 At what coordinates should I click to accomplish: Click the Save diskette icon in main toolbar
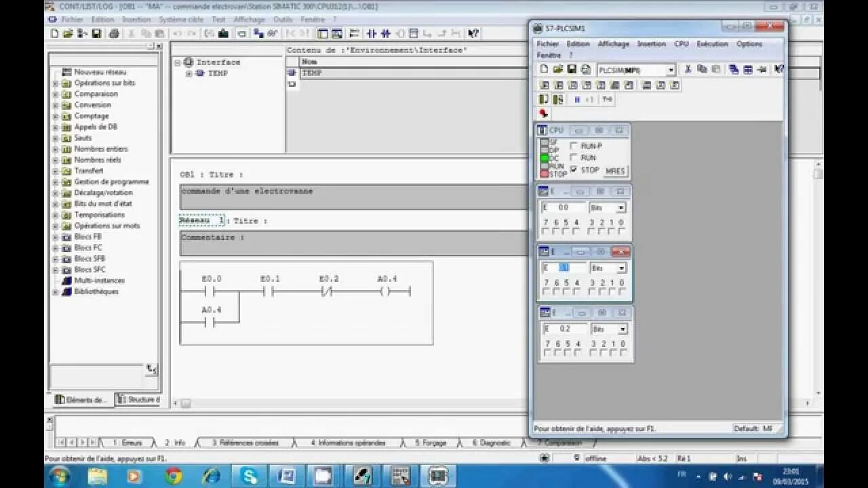tap(97, 33)
